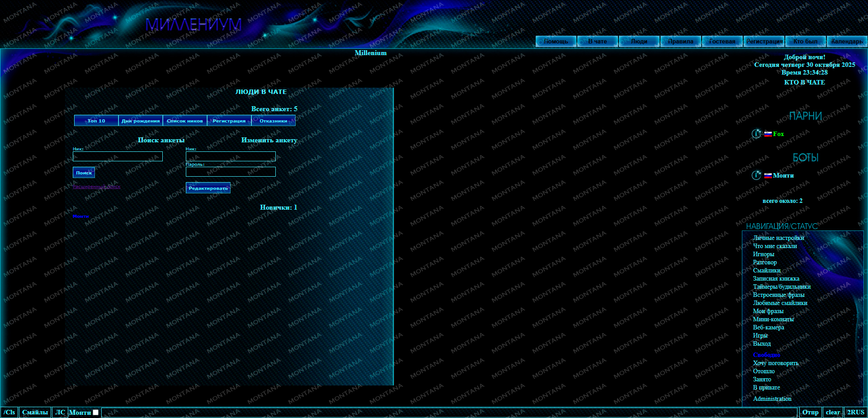Tick the checkbox next to Монти
The image size is (868, 418).
click(x=95, y=412)
